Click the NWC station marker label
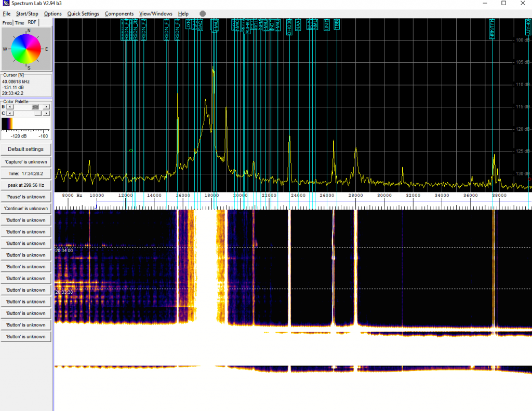The width and height of the screenshot is (532, 411). 237,25
